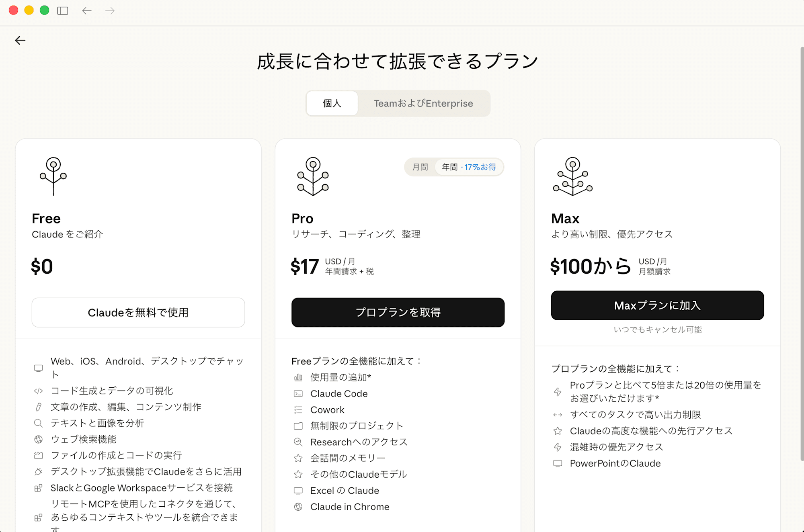Click the Cowork checklist icon
Screen dimensions: 804x532
pos(298,410)
